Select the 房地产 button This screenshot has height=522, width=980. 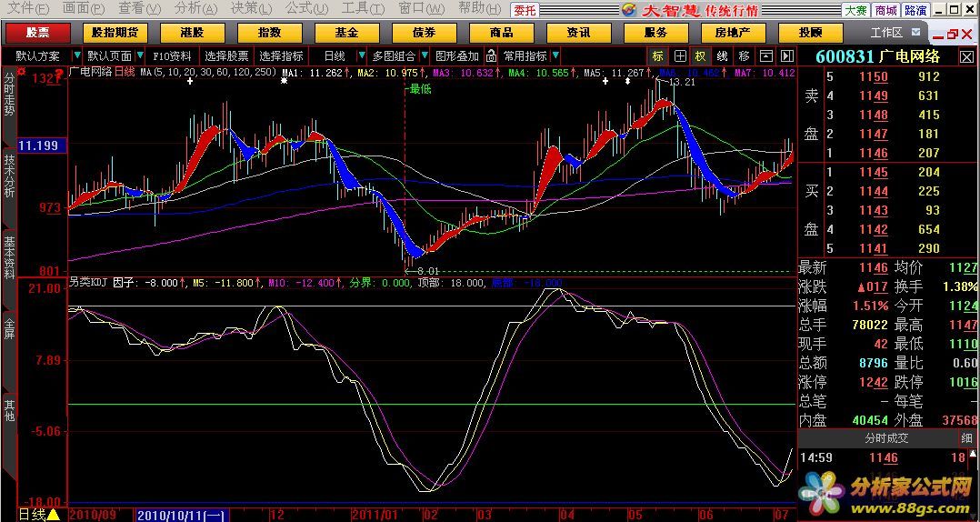coord(733,33)
